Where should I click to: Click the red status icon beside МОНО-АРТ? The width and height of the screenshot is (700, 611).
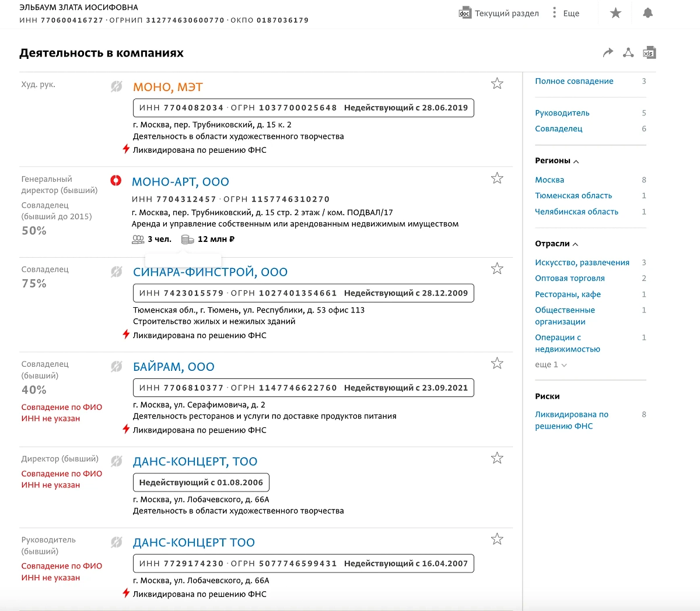pos(116,181)
